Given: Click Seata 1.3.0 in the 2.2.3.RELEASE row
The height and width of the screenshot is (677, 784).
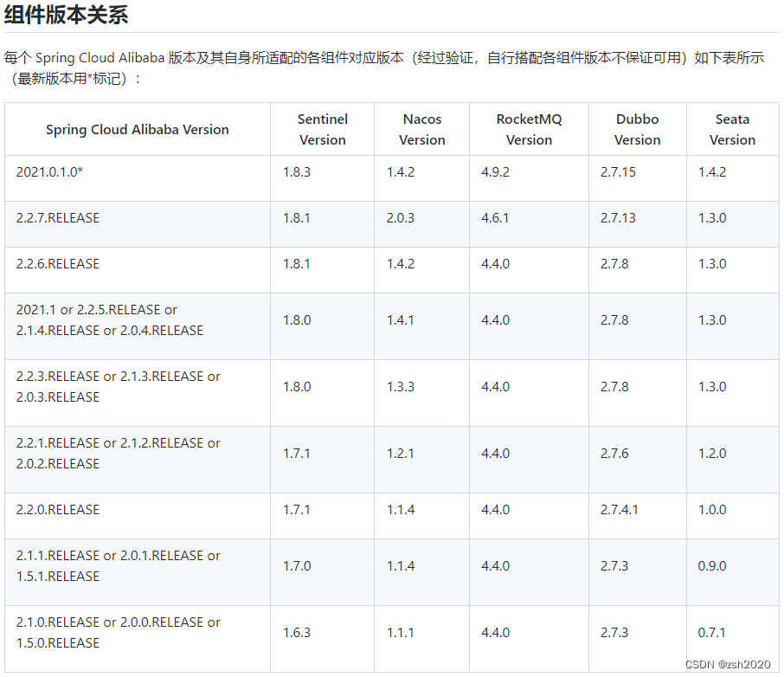Looking at the screenshot, I should click(712, 387).
